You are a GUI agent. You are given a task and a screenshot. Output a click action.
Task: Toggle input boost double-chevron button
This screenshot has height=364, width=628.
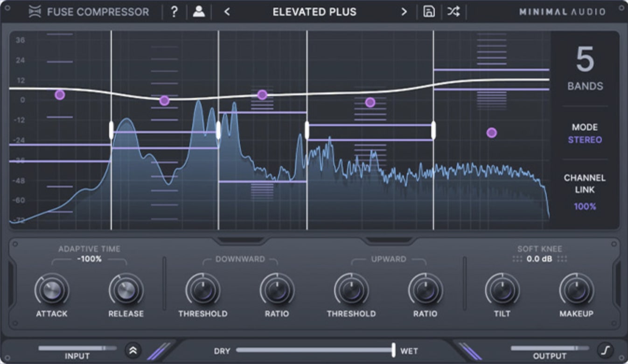pyautogui.click(x=133, y=350)
